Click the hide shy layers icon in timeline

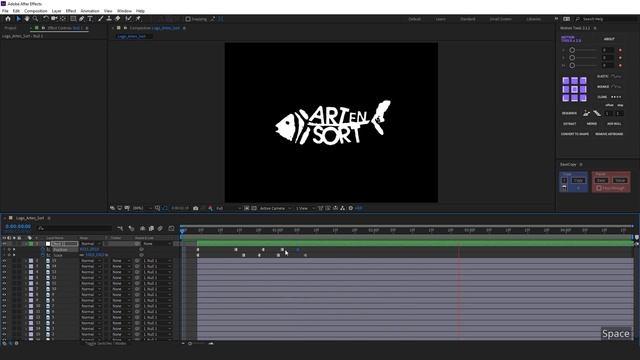[142, 229]
